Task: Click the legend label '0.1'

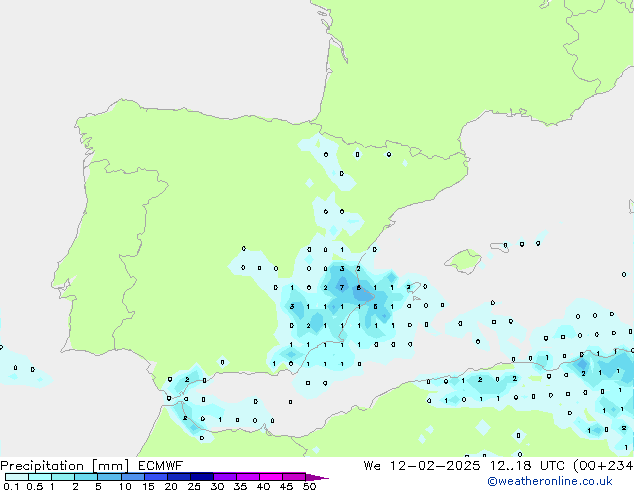Action: (11, 486)
